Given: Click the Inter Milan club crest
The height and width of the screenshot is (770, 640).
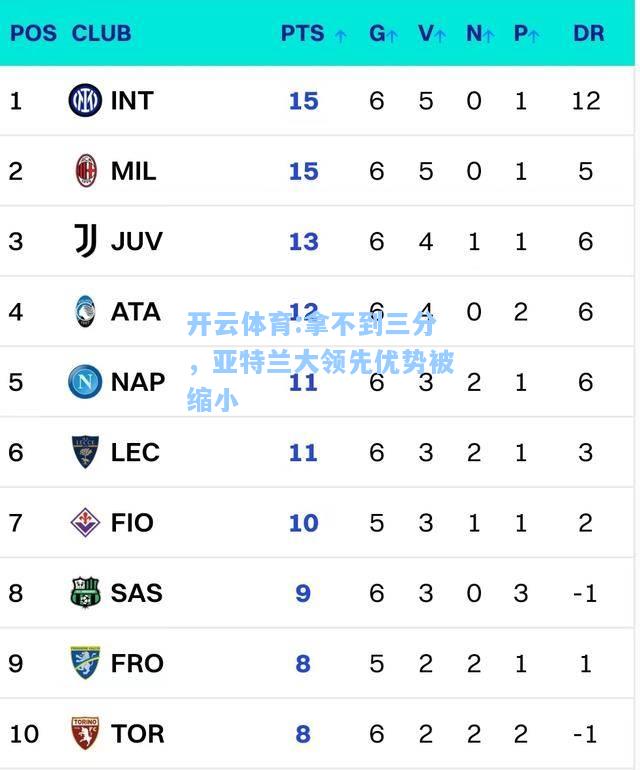Looking at the screenshot, I should pos(85,100).
